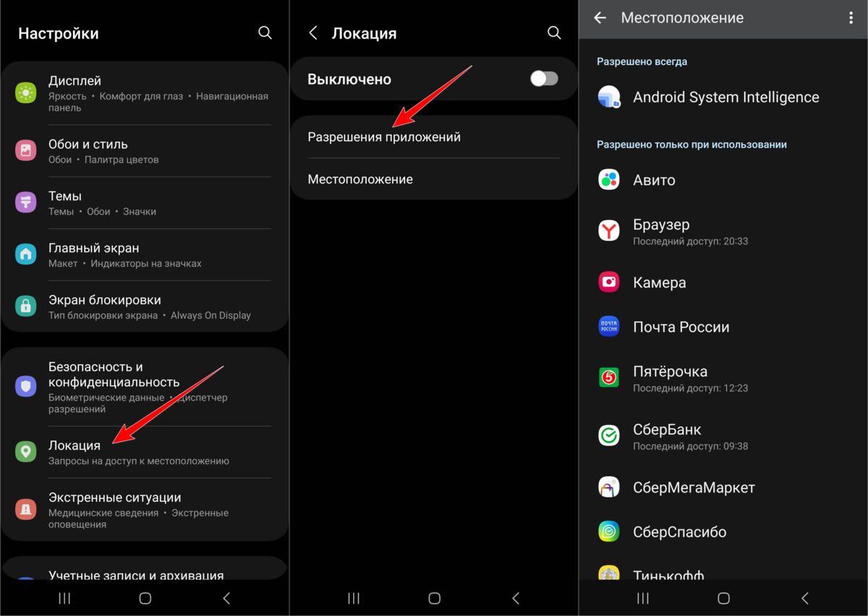868x616 pixels.
Task: Open Разрешения приложений
Action: [434, 137]
